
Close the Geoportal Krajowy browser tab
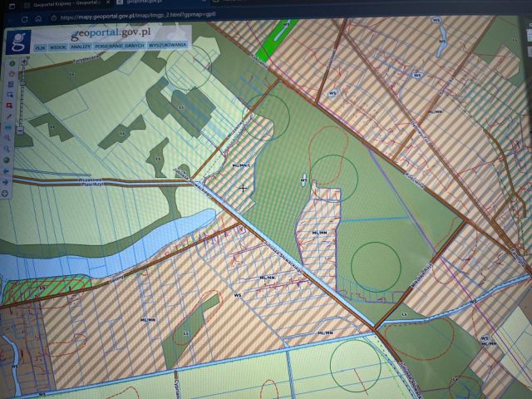[x=108, y=2]
